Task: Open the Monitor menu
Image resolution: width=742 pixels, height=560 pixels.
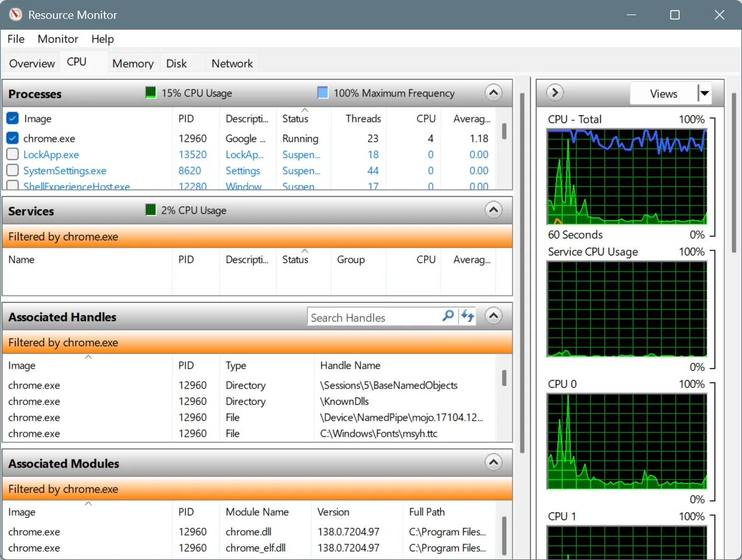Action: pyautogui.click(x=57, y=38)
